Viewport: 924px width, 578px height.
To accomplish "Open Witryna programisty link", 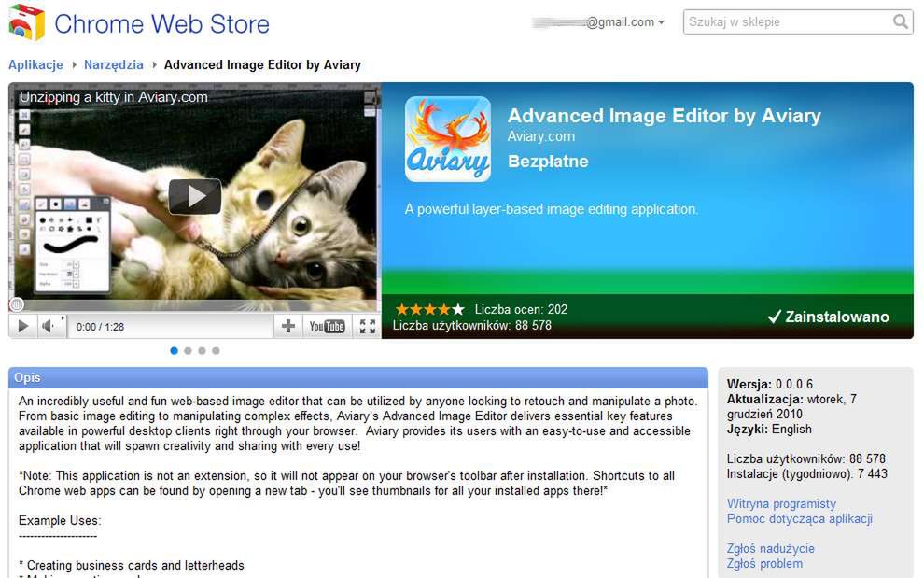I will point(781,503).
